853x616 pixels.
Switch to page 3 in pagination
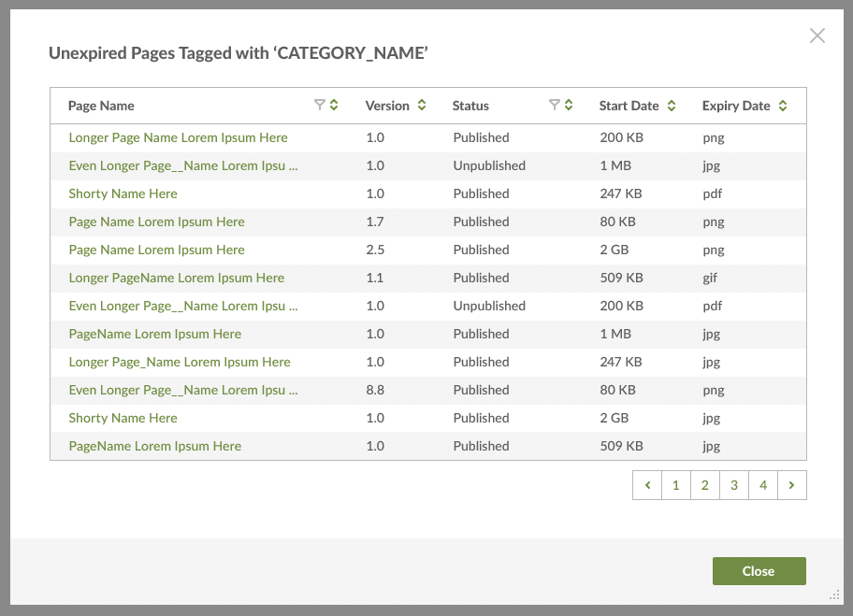pyautogui.click(x=734, y=485)
